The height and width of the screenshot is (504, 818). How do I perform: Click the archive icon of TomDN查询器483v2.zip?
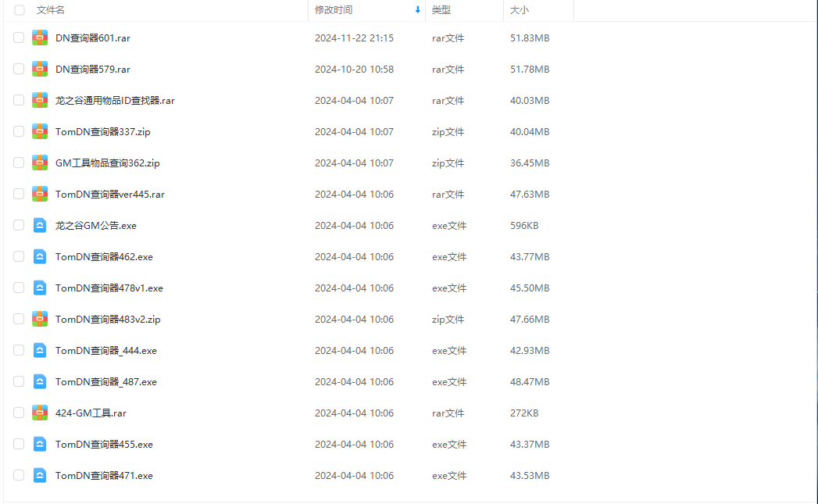[40, 319]
